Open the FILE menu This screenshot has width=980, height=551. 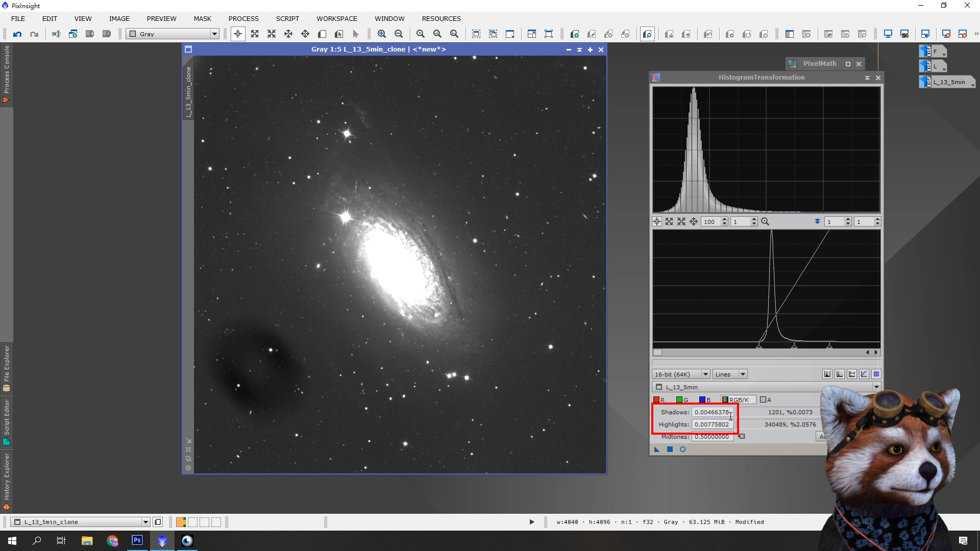(18, 18)
